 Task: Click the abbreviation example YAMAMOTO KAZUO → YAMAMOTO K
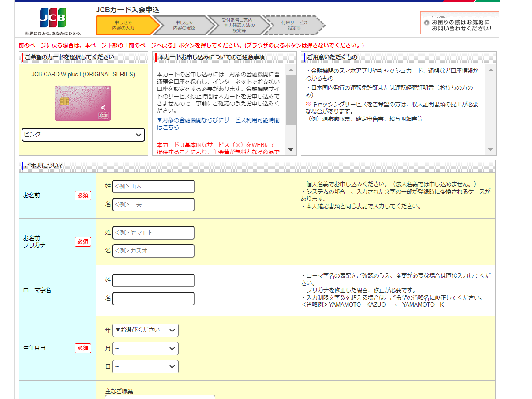373,305
